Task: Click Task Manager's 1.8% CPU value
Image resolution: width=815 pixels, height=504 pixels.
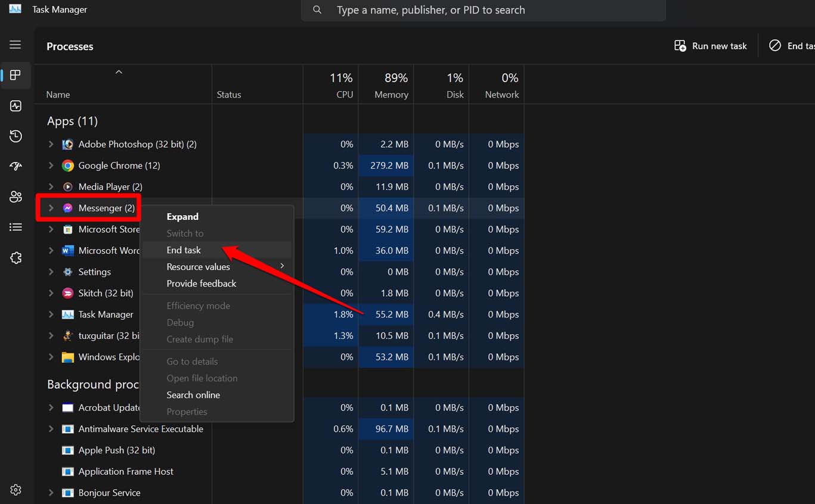Action: pyautogui.click(x=343, y=315)
